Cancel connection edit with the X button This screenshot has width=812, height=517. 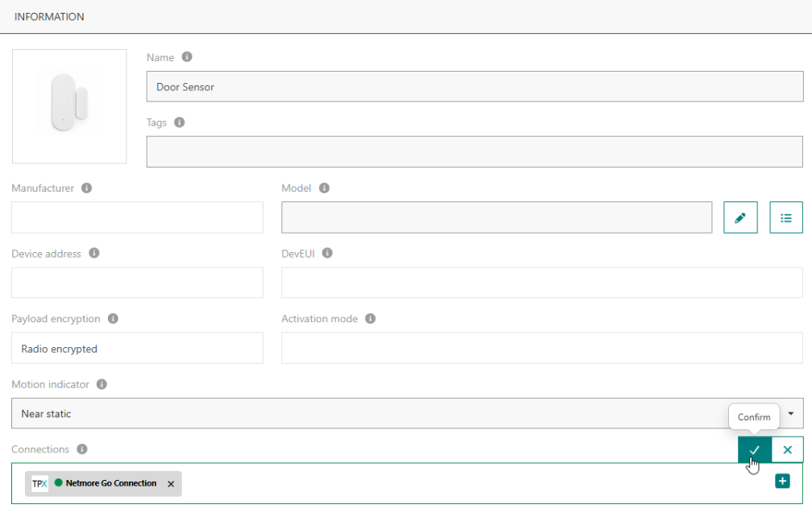tap(788, 449)
